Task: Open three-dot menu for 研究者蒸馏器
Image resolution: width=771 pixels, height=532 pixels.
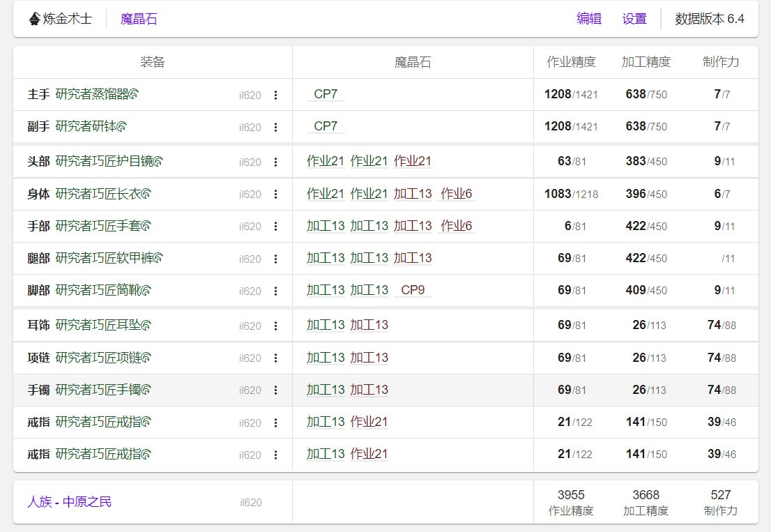Action: (275, 95)
